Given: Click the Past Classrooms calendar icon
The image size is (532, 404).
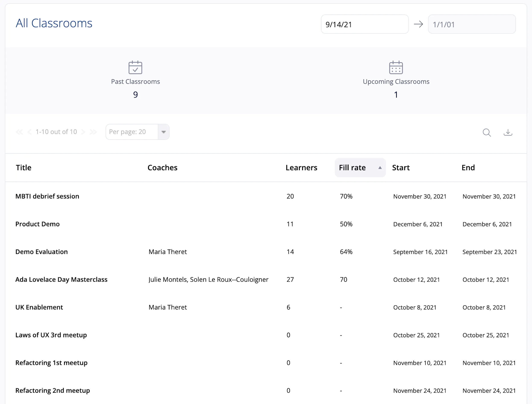Looking at the screenshot, I should tap(135, 67).
